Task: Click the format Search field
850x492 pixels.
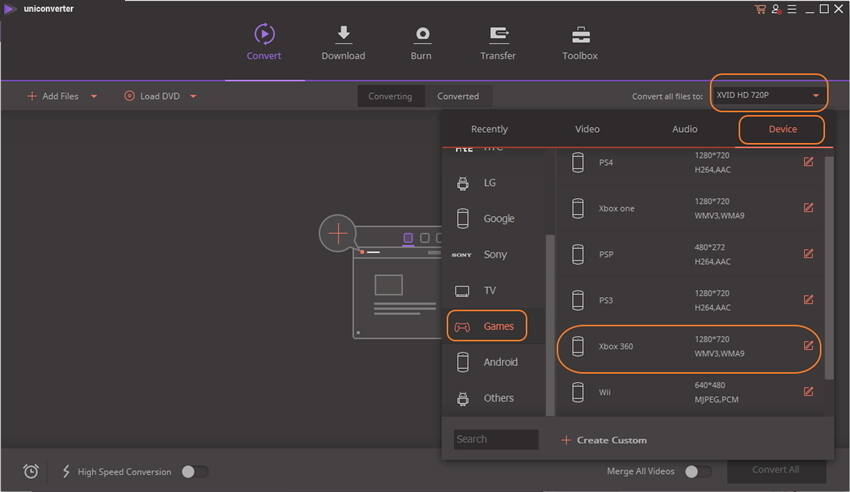Action: (496, 439)
